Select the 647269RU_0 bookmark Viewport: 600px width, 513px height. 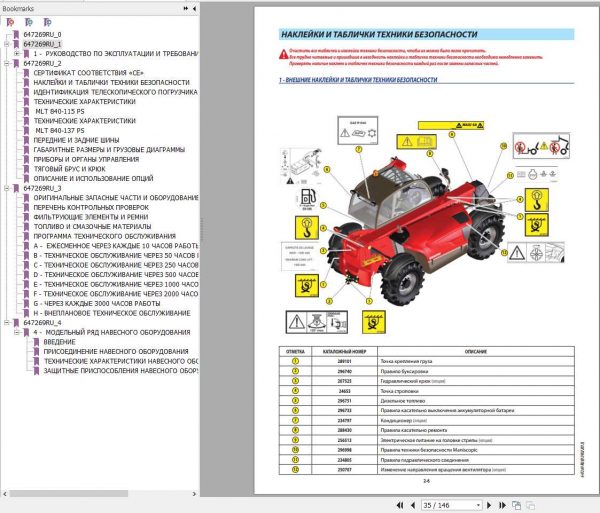[x=42, y=34]
